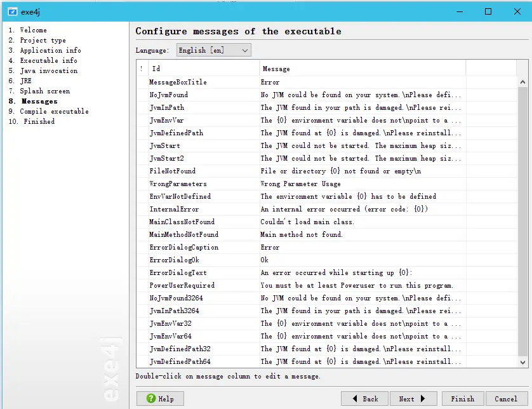The image size is (532, 409).
Task: Click the Cancel button
Action: pos(506,398)
